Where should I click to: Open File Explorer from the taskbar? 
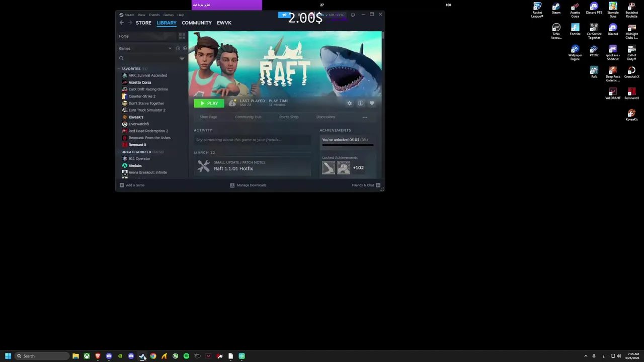click(x=75, y=356)
